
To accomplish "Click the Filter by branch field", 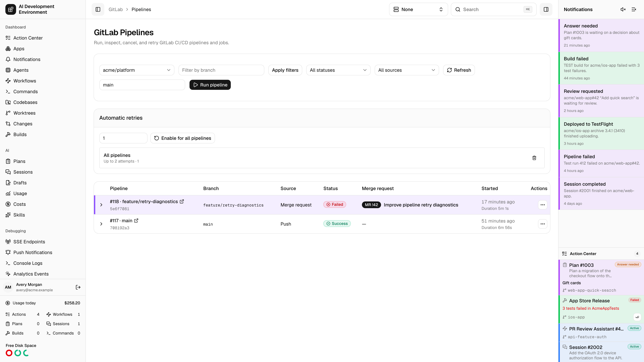I will [221, 70].
